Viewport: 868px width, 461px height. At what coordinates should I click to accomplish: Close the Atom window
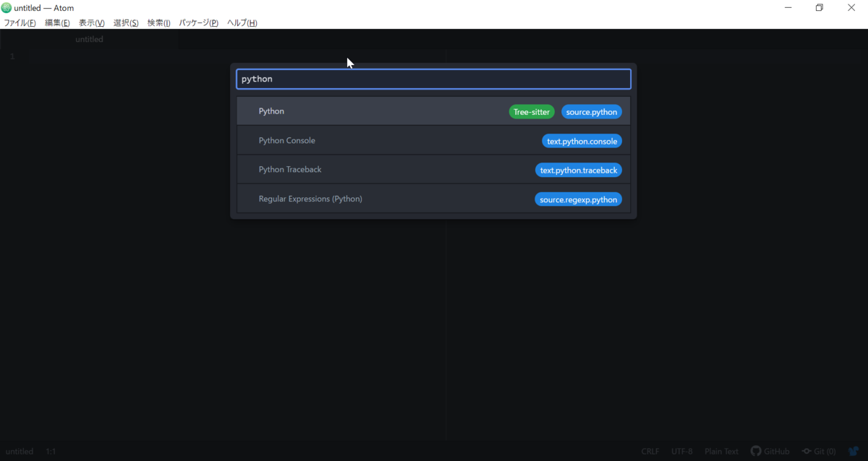pos(851,8)
